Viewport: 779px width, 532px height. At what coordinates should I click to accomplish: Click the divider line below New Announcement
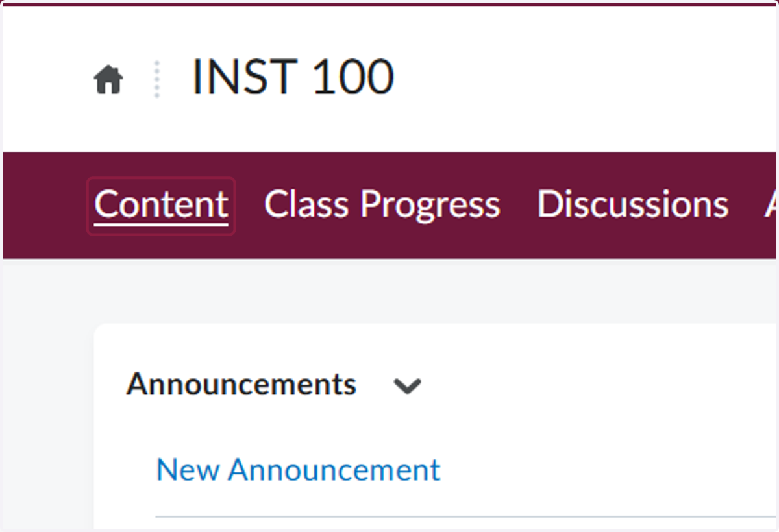466,517
